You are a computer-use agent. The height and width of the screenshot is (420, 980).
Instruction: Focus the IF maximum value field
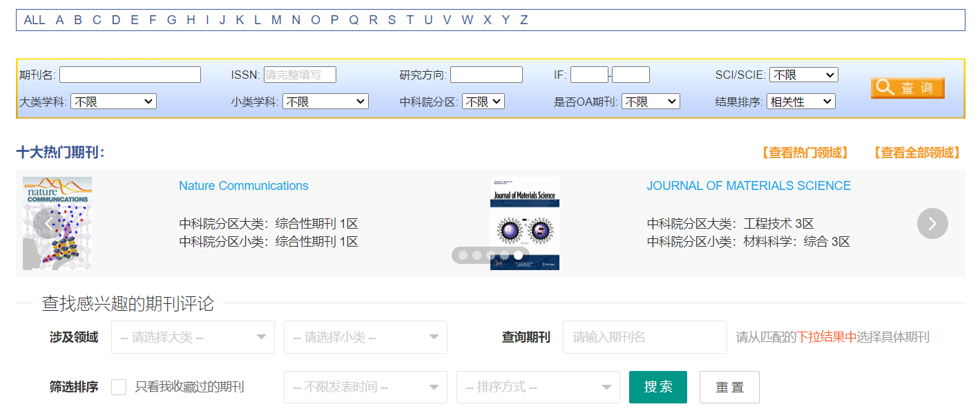click(631, 75)
